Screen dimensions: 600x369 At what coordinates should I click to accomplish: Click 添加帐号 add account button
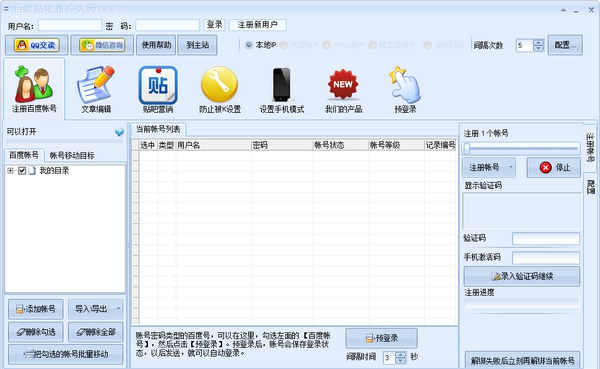[x=36, y=309]
